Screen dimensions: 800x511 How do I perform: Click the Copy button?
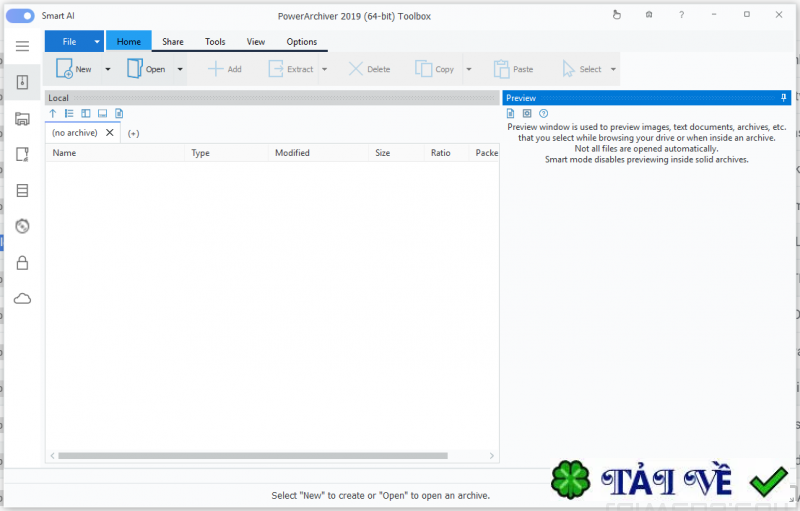tap(435, 69)
